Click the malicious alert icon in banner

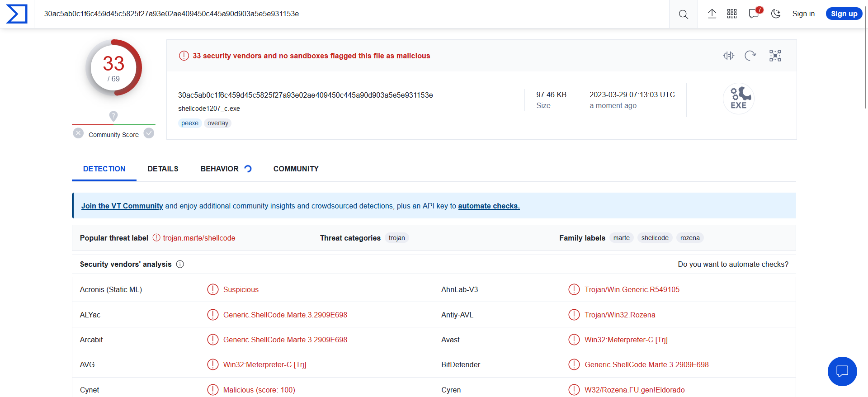(184, 56)
